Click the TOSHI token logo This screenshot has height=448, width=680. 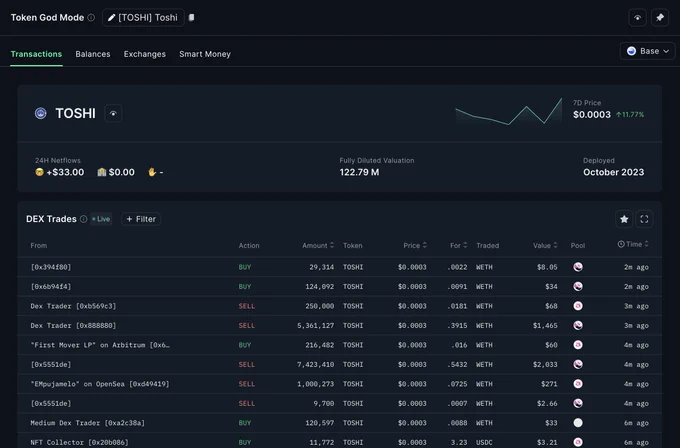41,113
